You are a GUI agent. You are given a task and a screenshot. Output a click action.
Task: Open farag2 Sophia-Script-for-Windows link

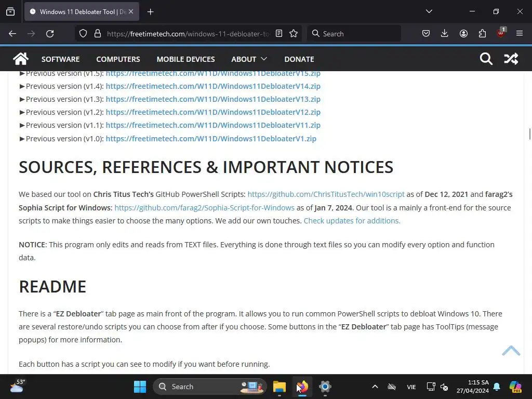click(x=204, y=208)
